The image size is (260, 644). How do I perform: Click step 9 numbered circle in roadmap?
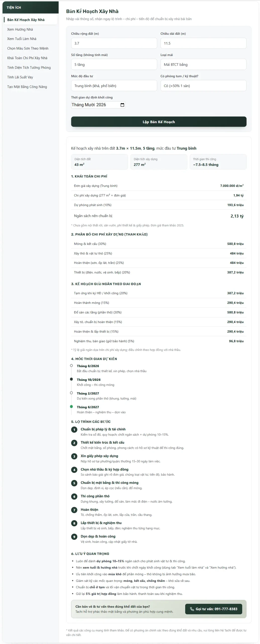tap(74, 537)
